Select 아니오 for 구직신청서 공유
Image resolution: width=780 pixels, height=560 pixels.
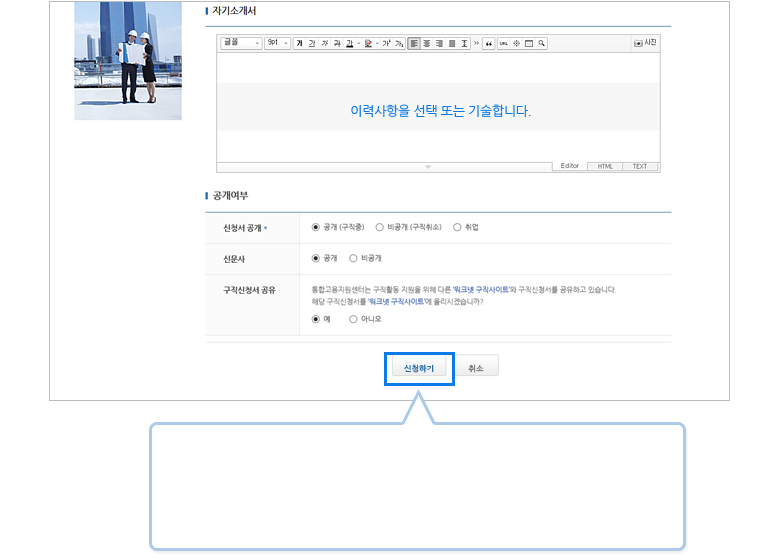pyautogui.click(x=353, y=319)
